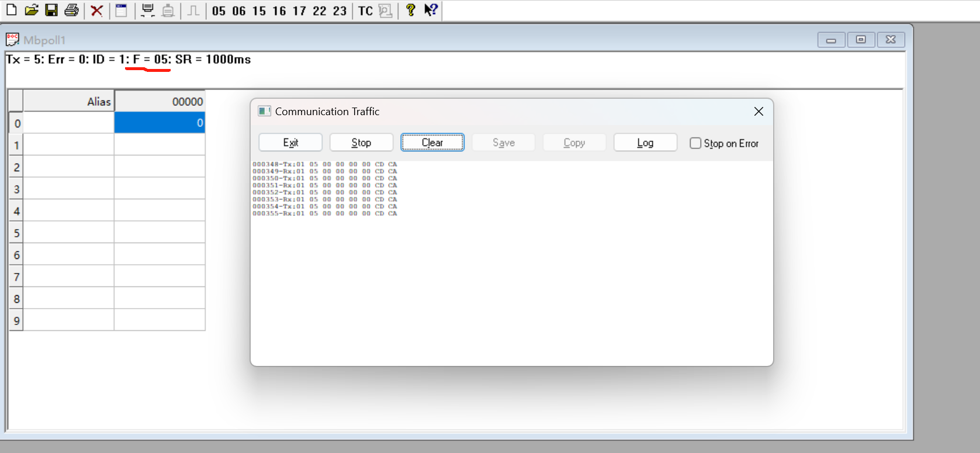
Task: Activate the context help pointer icon
Action: (x=431, y=10)
